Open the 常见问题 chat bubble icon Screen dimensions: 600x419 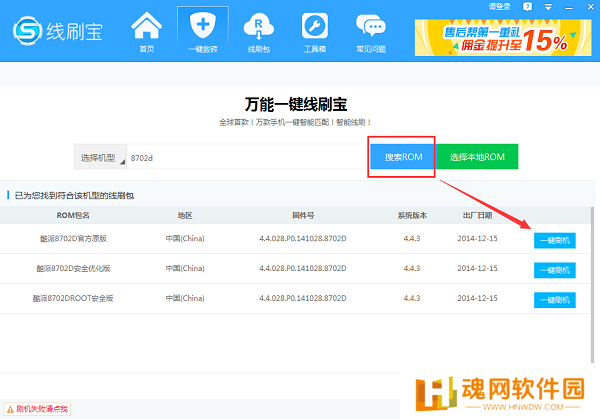tap(371, 32)
